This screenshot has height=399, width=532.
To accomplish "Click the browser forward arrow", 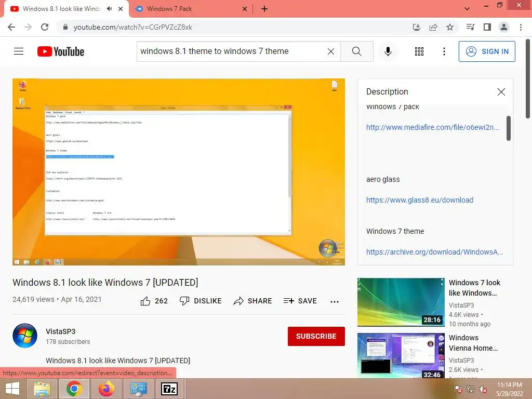I will click(28, 27).
